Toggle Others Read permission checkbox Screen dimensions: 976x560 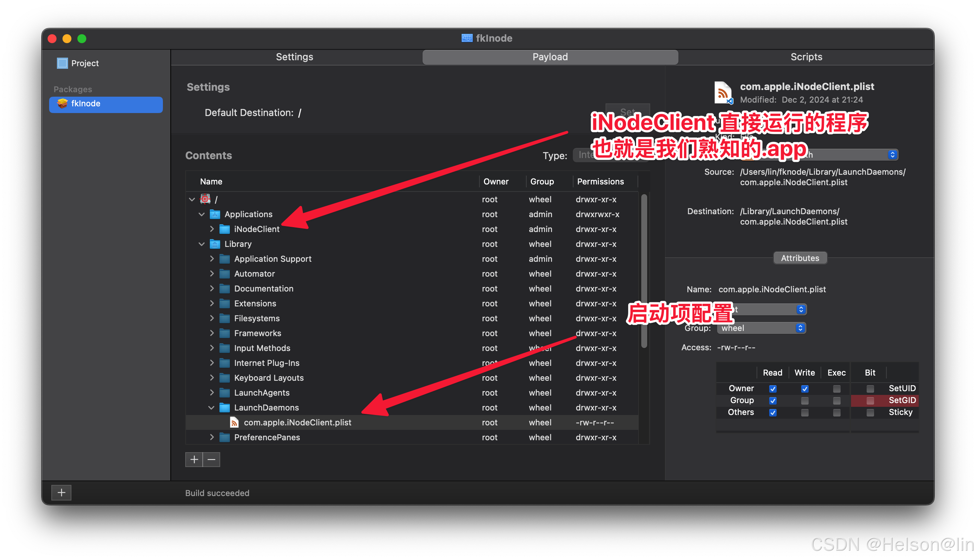click(773, 412)
